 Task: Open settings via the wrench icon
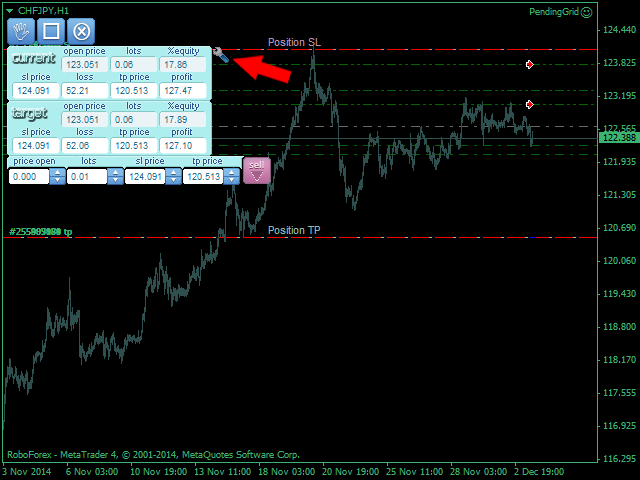pos(221,57)
